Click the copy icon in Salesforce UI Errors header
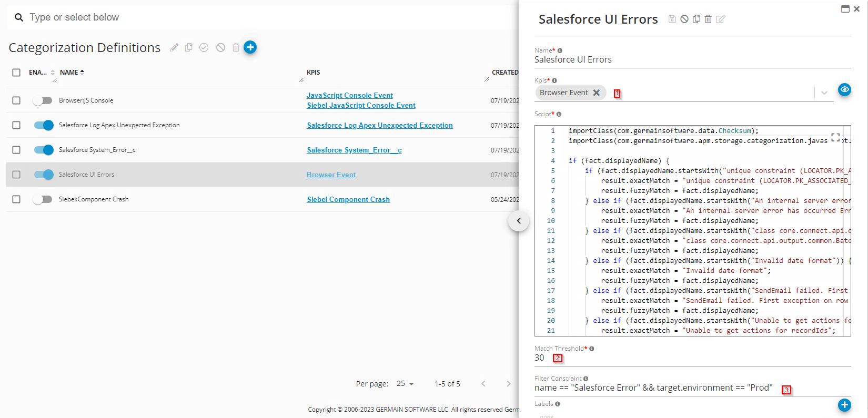The height and width of the screenshot is (418, 868). (x=696, y=19)
